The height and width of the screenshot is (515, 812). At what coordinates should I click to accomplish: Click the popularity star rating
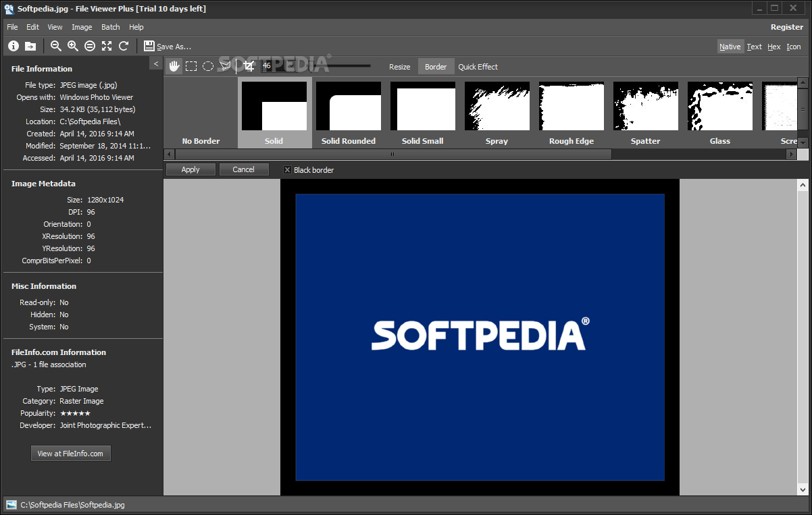(75, 413)
